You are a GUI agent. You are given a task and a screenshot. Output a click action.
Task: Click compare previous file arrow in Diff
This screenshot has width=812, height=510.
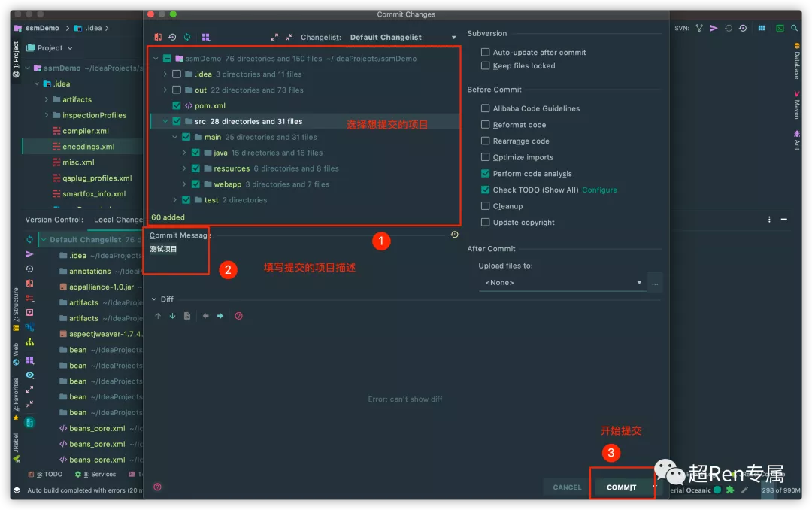pyautogui.click(x=205, y=316)
